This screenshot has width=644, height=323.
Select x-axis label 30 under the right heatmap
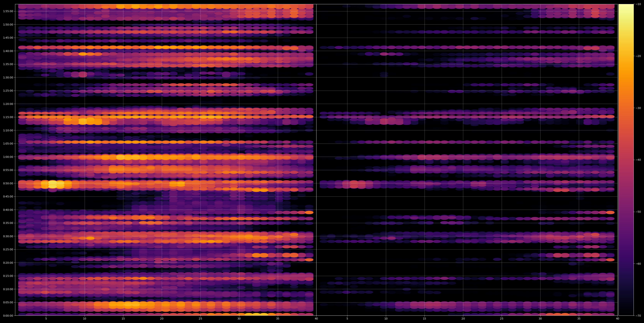[540, 319]
